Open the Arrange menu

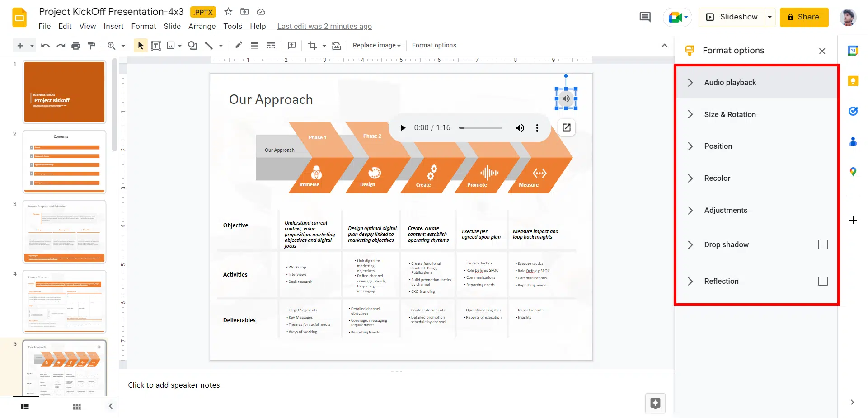tap(202, 26)
